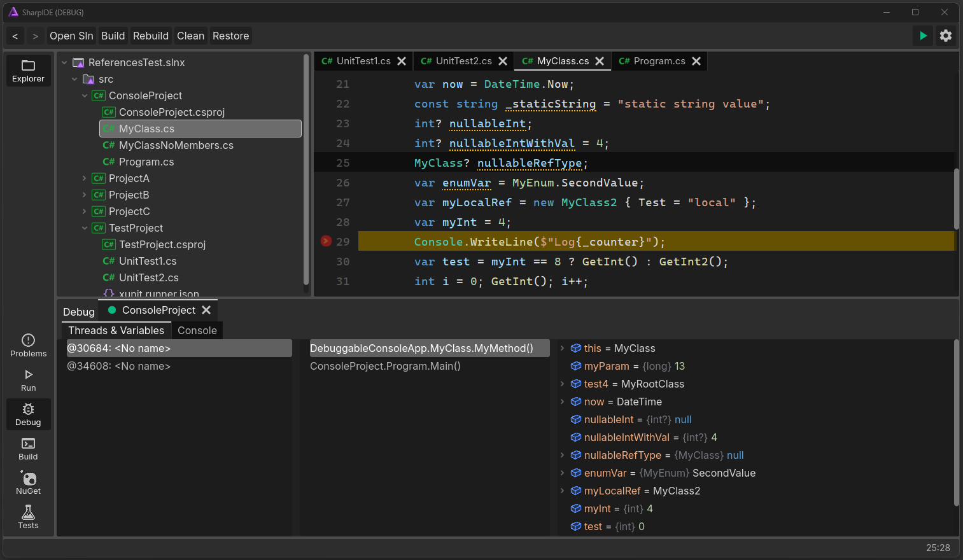The height and width of the screenshot is (560, 963).
Task: Open MyClassNoMembers.cs in the file tree
Action: pos(176,145)
